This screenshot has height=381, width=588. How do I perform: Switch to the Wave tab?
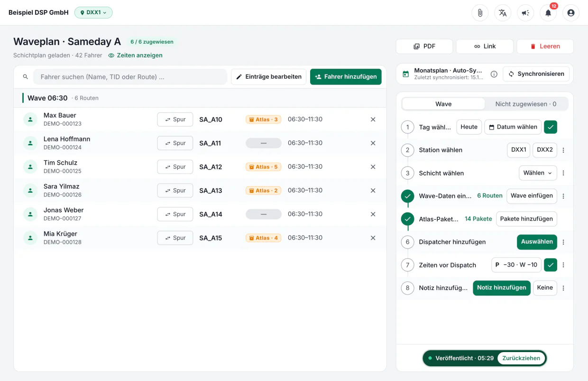point(443,104)
